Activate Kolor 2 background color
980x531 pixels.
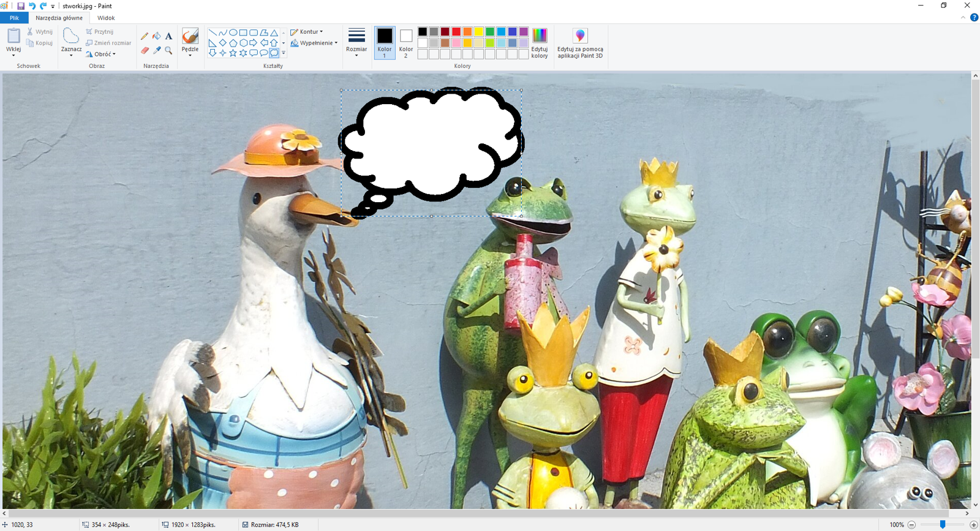click(405, 43)
